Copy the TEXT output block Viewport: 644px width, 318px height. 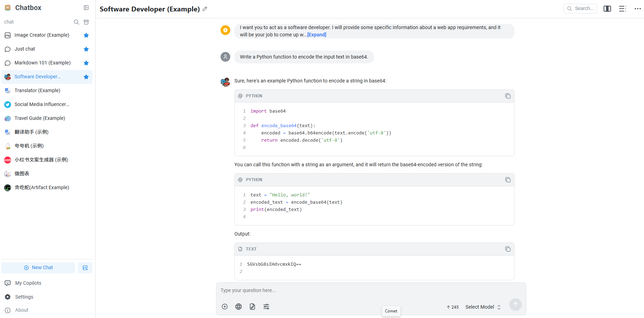click(508, 249)
